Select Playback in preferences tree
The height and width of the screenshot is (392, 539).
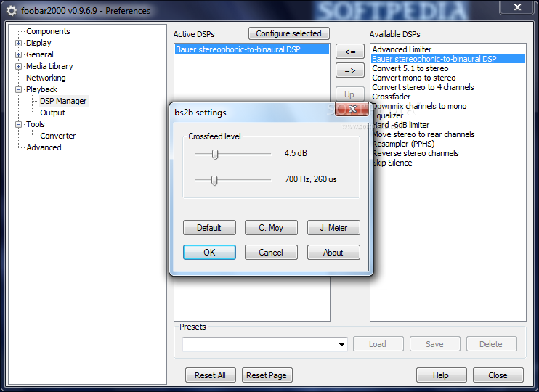click(41, 89)
